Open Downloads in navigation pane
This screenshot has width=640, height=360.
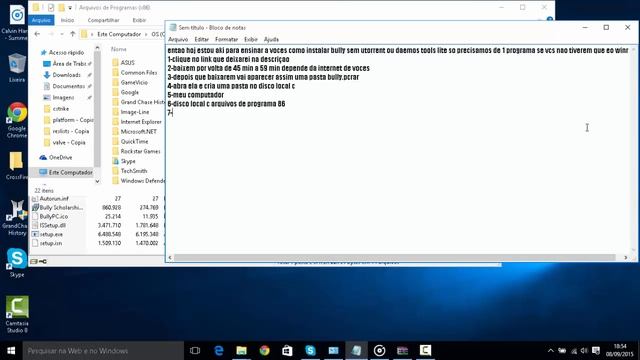coord(66,75)
